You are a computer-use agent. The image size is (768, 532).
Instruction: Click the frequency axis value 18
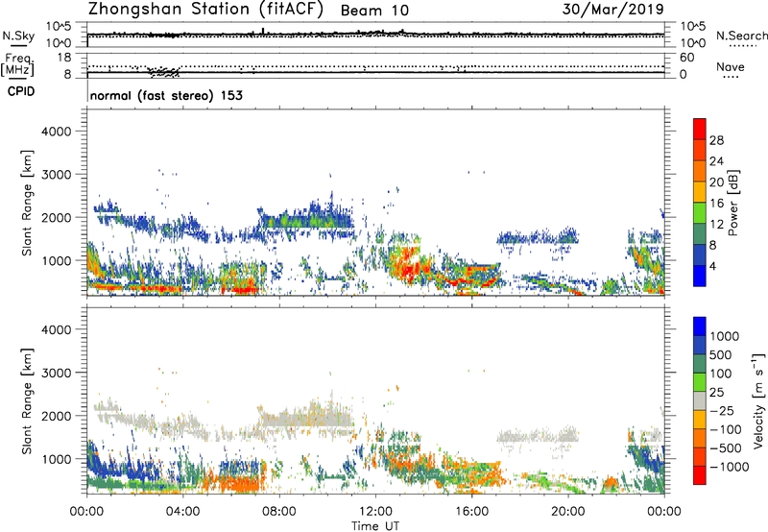click(x=64, y=57)
